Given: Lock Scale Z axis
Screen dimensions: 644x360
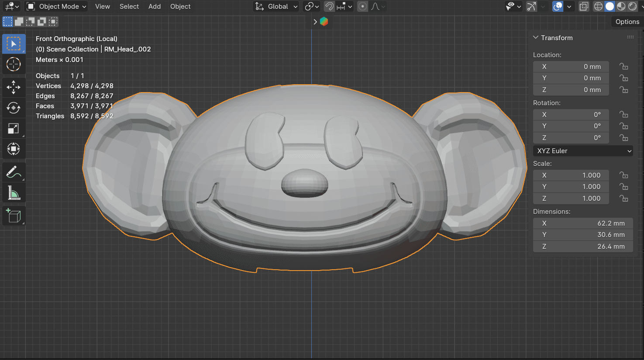Looking at the screenshot, I should [624, 199].
